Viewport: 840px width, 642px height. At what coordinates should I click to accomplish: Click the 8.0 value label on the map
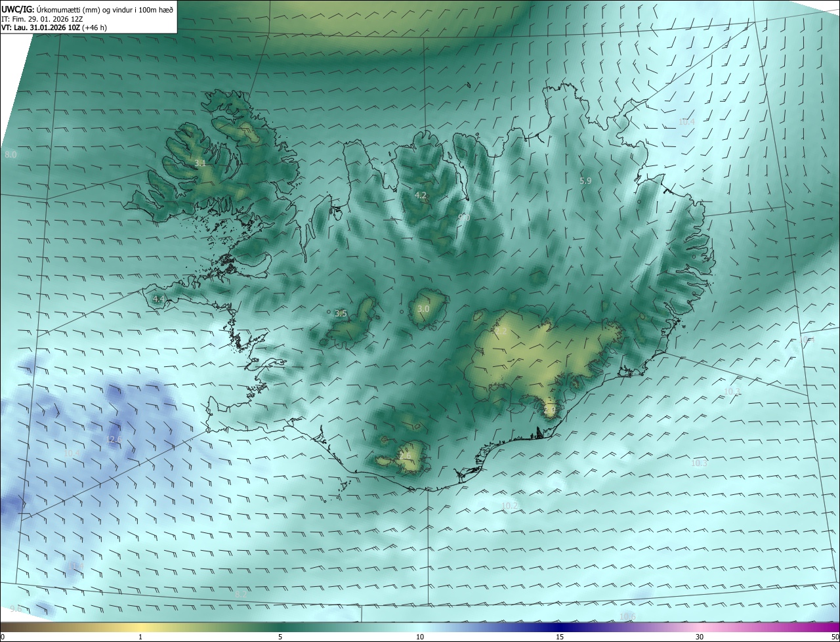(10, 154)
